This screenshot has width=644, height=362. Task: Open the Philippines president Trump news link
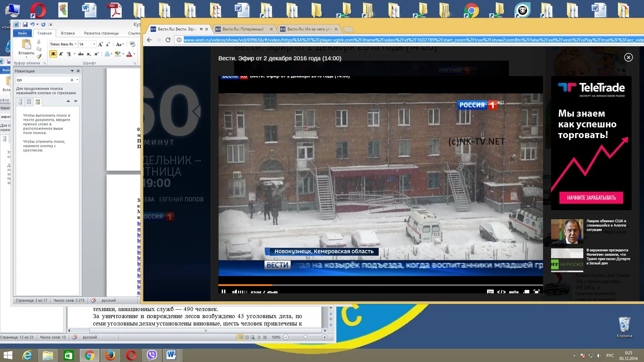pyautogui.click(x=608, y=257)
